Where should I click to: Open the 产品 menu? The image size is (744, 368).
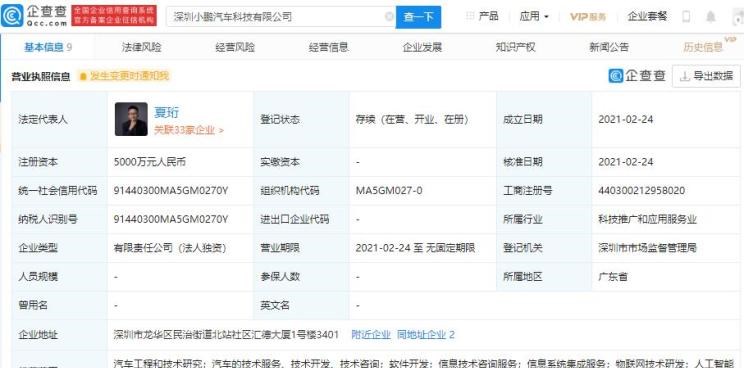point(488,16)
